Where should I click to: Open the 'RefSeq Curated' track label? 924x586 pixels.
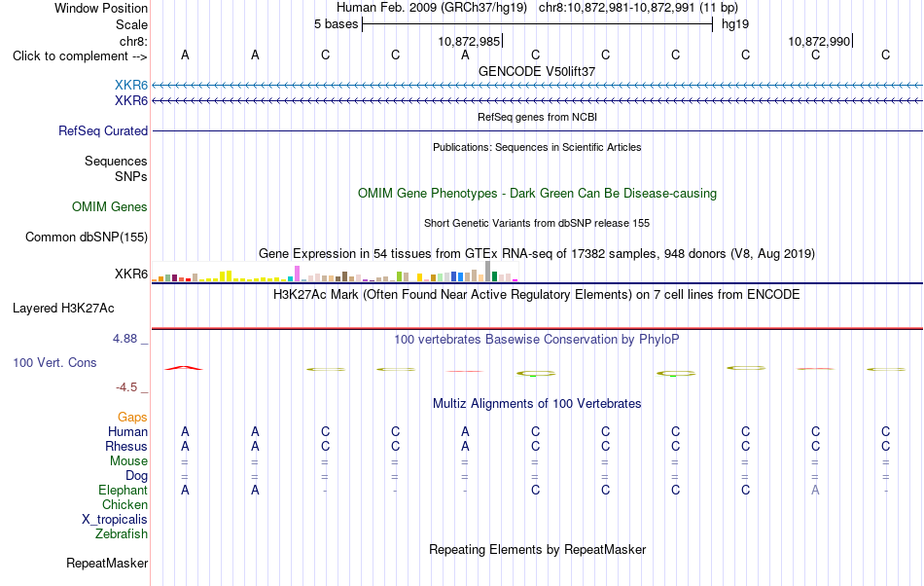click(x=103, y=130)
